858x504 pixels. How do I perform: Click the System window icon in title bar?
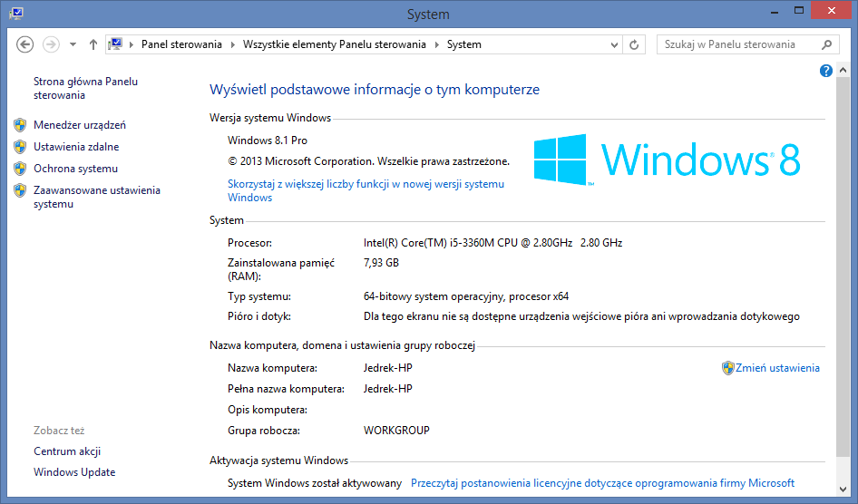[15, 13]
